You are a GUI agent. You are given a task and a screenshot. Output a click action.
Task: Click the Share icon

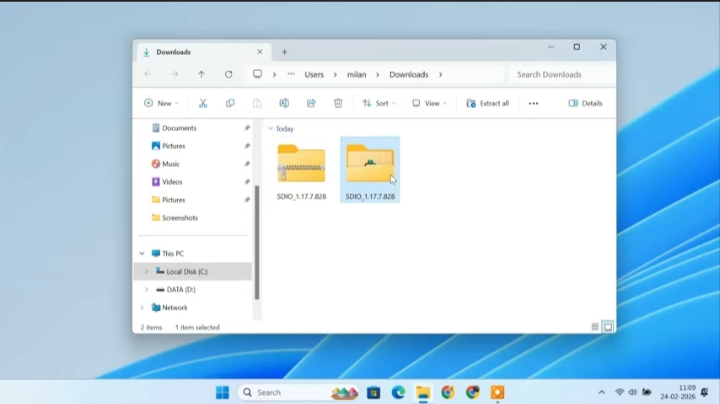point(311,103)
